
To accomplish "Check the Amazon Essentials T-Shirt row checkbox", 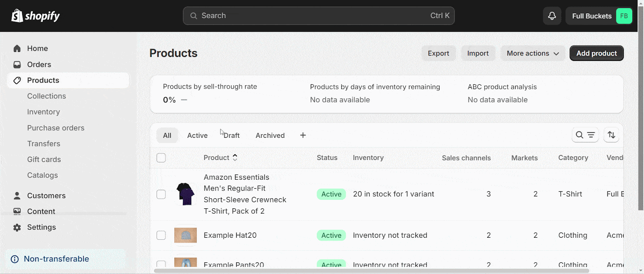I will (x=161, y=194).
